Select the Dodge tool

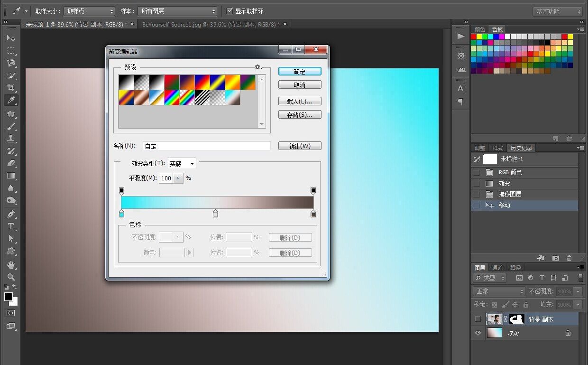[11, 200]
